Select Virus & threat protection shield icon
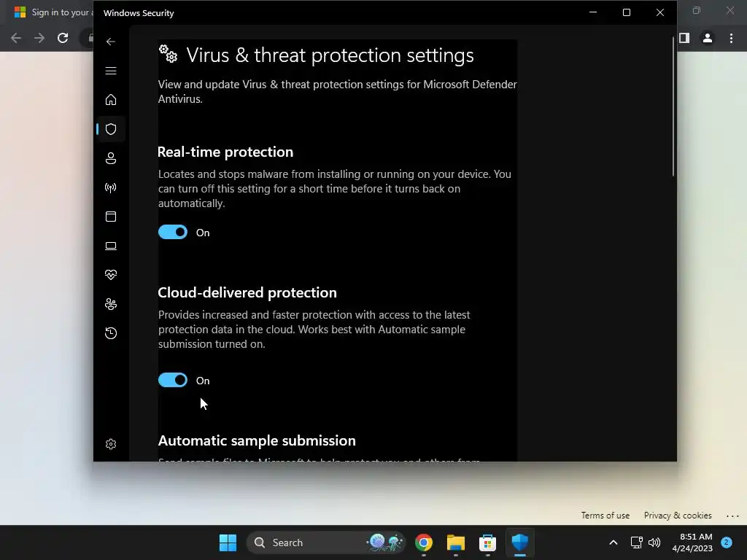This screenshot has width=747, height=560. [111, 129]
